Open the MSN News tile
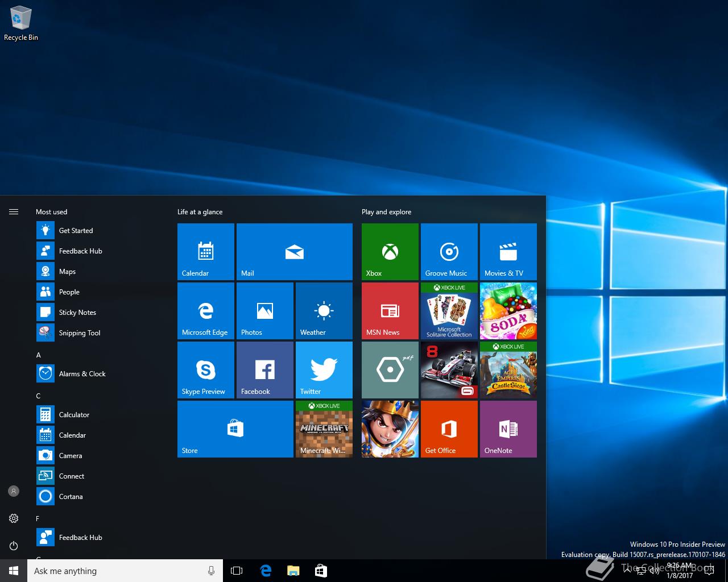 (390, 311)
